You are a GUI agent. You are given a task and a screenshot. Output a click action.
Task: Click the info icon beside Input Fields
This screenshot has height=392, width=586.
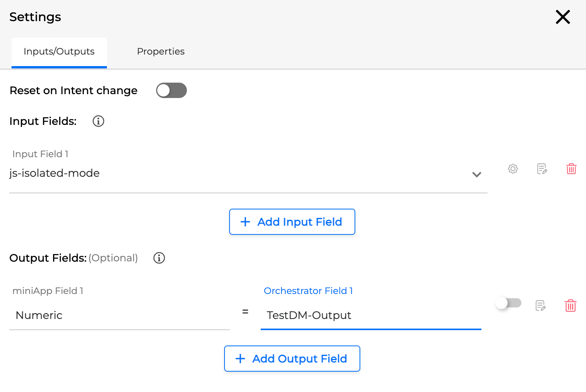click(98, 121)
